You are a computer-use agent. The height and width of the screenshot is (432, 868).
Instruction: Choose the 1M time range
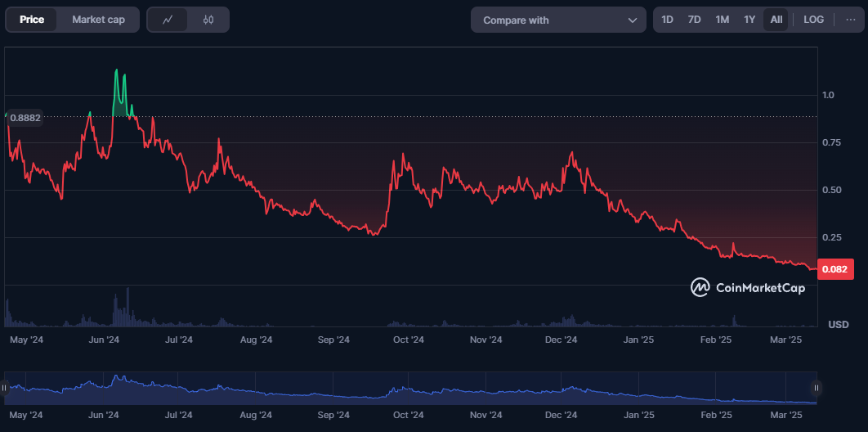722,20
